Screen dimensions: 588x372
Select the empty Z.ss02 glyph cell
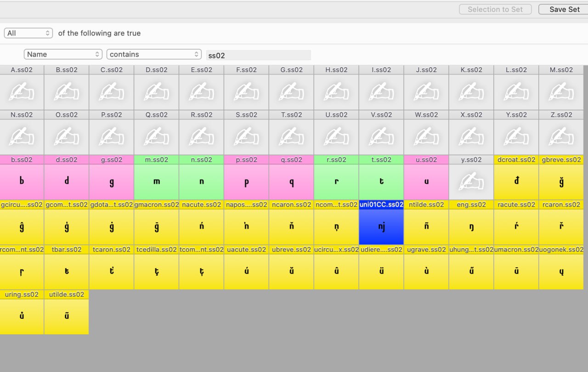tap(561, 137)
